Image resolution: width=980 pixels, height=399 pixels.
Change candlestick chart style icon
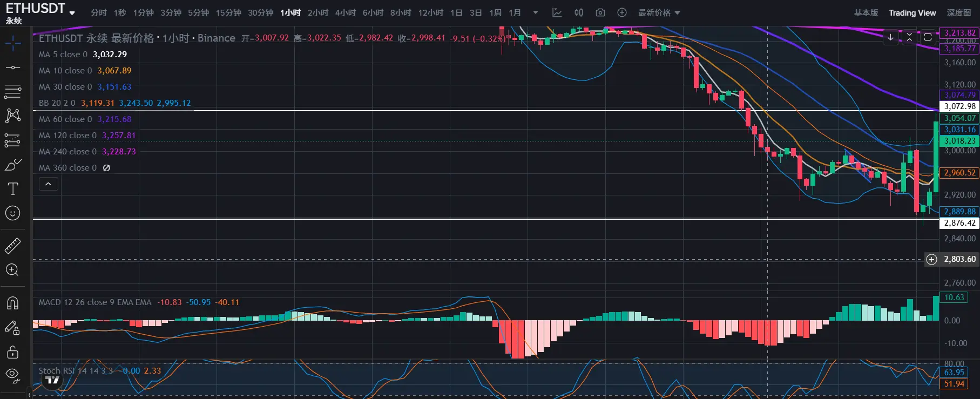[x=579, y=12]
